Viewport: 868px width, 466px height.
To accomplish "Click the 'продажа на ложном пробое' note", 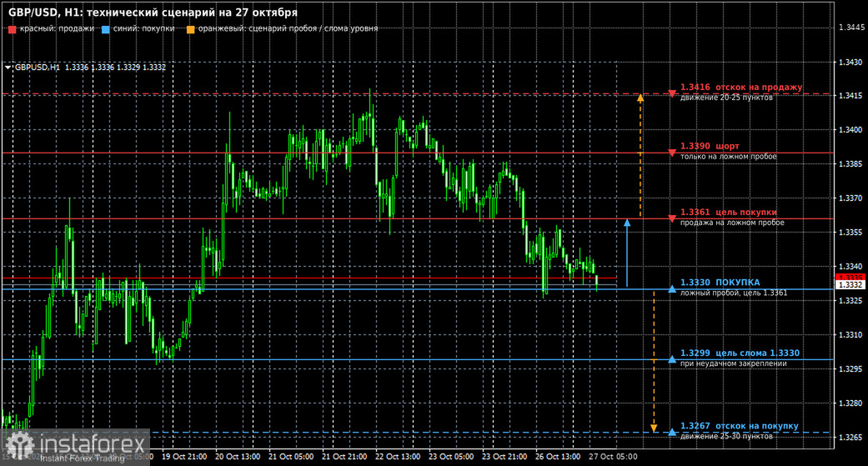I will click(x=732, y=223).
